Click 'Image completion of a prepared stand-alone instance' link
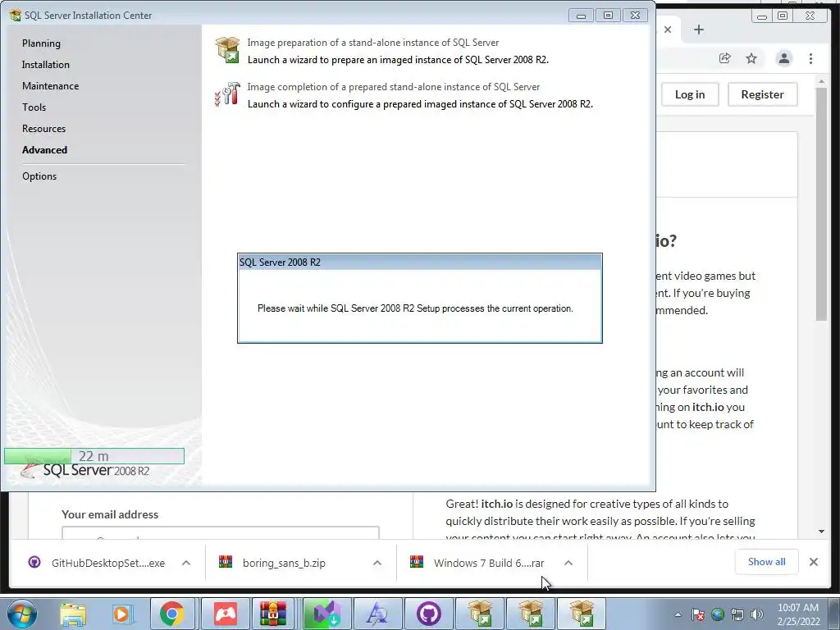The image size is (840, 630). [x=393, y=87]
